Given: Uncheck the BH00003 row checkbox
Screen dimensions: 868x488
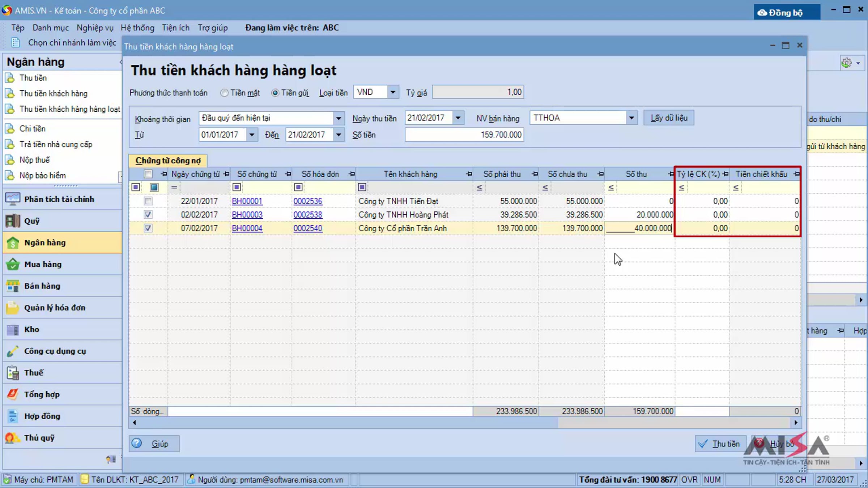Looking at the screenshot, I should 148,215.
